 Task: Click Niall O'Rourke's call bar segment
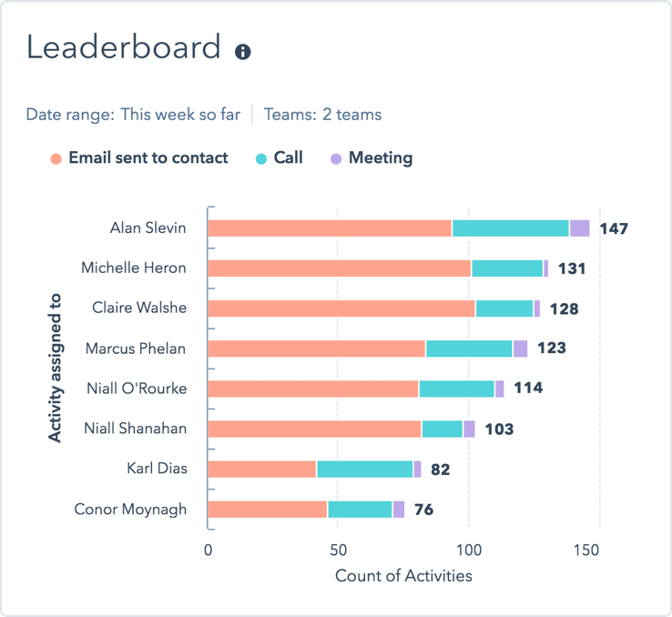tap(456, 389)
